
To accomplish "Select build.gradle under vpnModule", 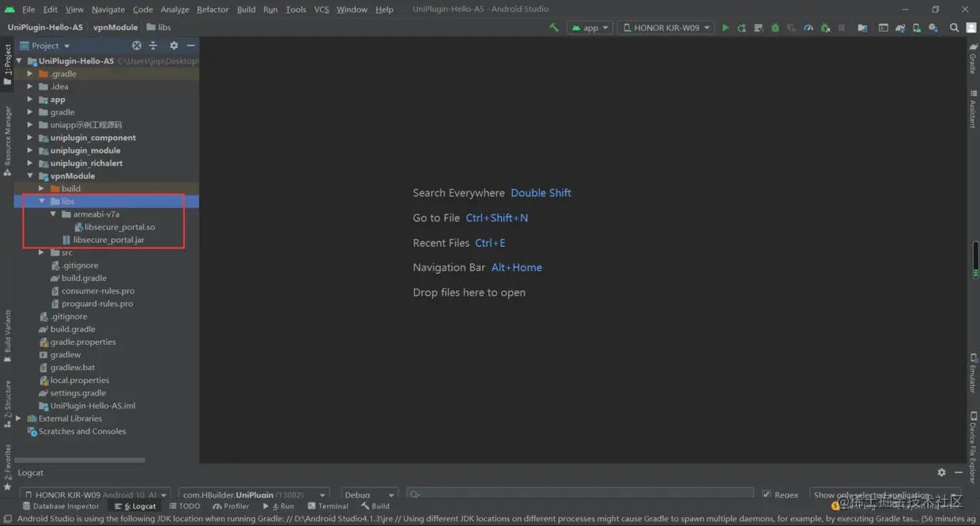I will tap(84, 278).
